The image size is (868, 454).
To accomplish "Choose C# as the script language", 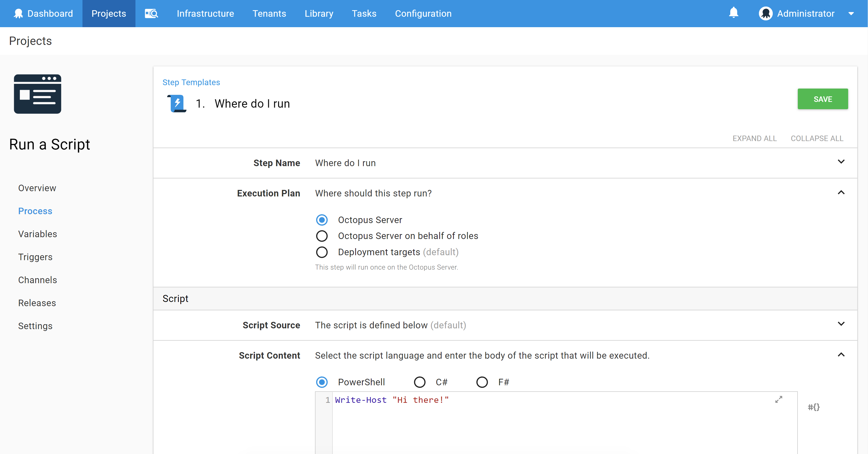I will coord(419,382).
